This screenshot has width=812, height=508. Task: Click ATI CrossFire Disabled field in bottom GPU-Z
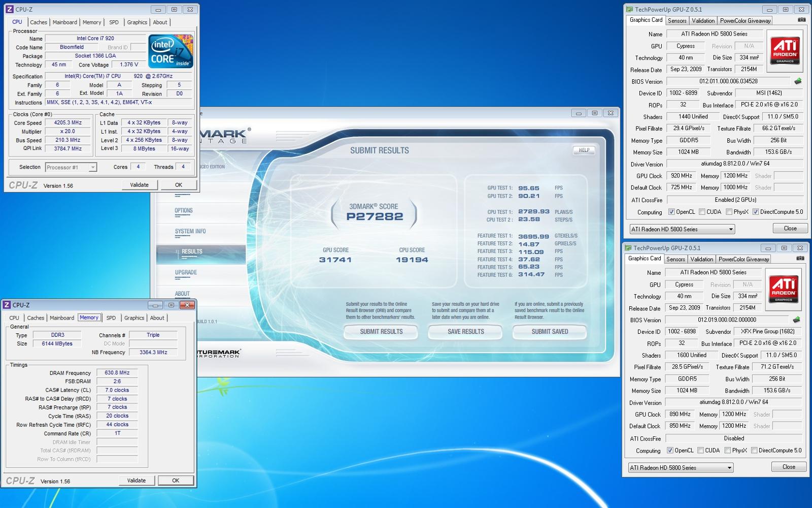click(x=734, y=438)
